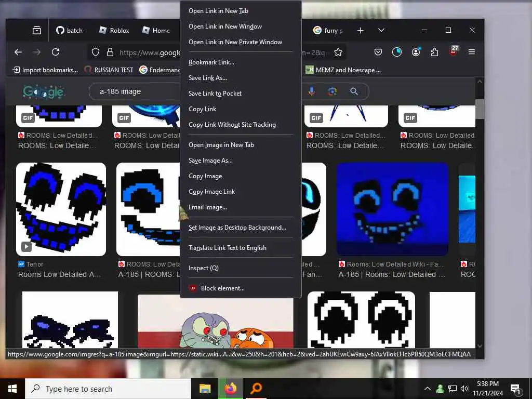Open the list all tabs chevron
The image size is (532, 399).
381,30
